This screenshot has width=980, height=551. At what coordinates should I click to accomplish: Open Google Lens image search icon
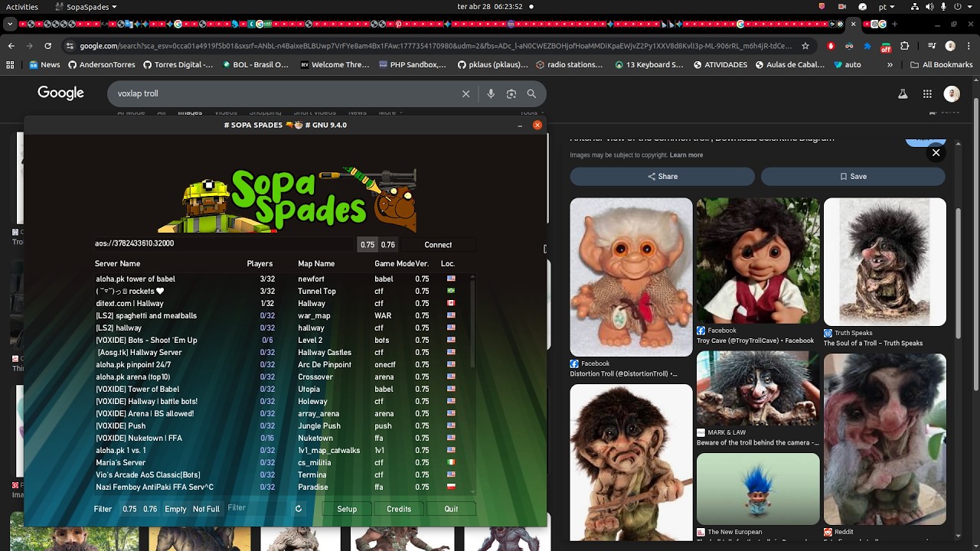tap(511, 94)
